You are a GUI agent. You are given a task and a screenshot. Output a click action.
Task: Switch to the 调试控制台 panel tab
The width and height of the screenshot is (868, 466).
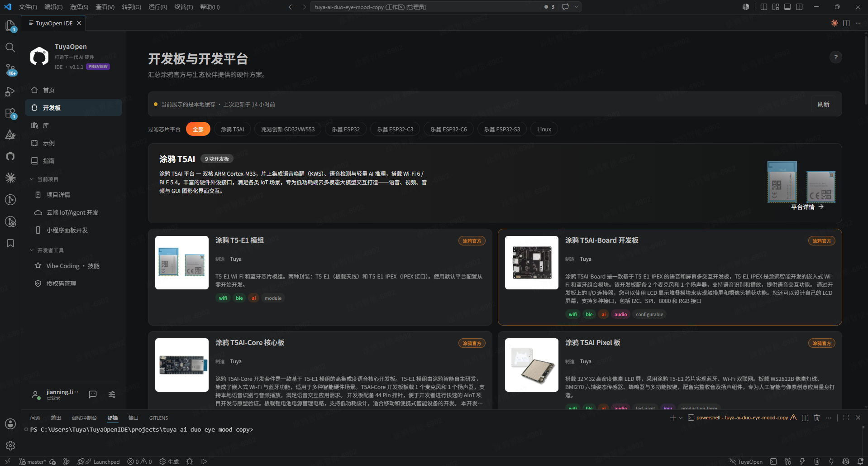[x=84, y=418]
